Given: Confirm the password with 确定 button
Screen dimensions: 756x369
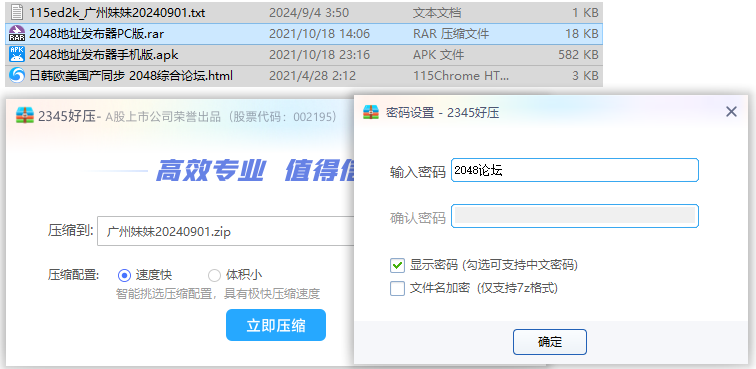Looking at the screenshot, I should coord(550,342).
